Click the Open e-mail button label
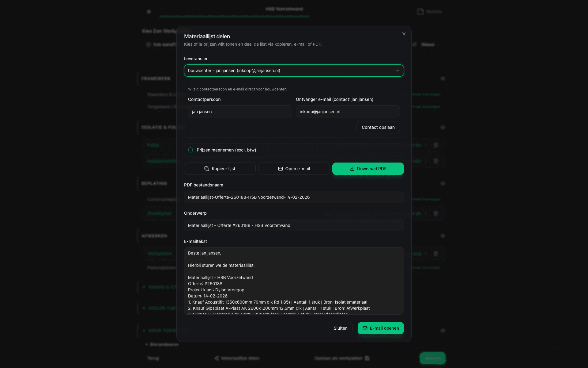 (297, 169)
